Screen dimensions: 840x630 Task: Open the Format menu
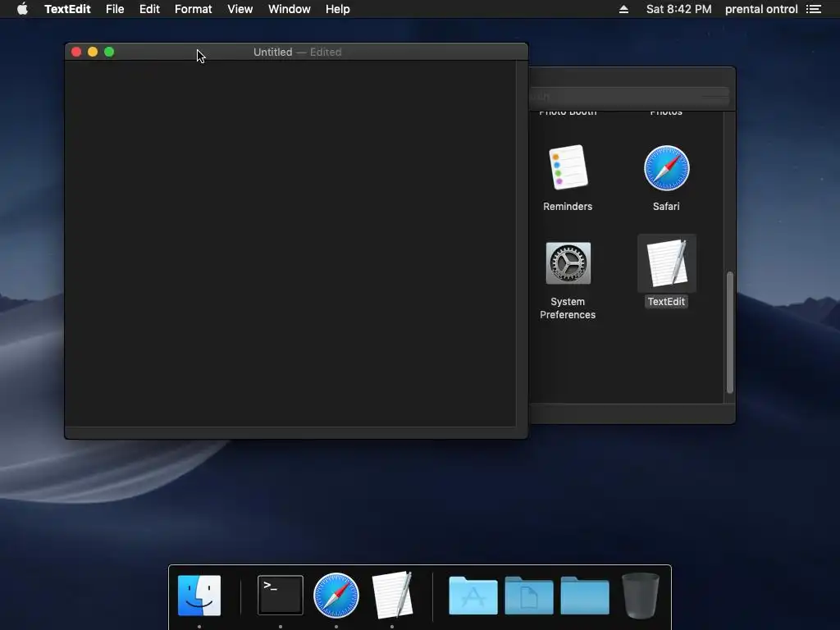194,9
